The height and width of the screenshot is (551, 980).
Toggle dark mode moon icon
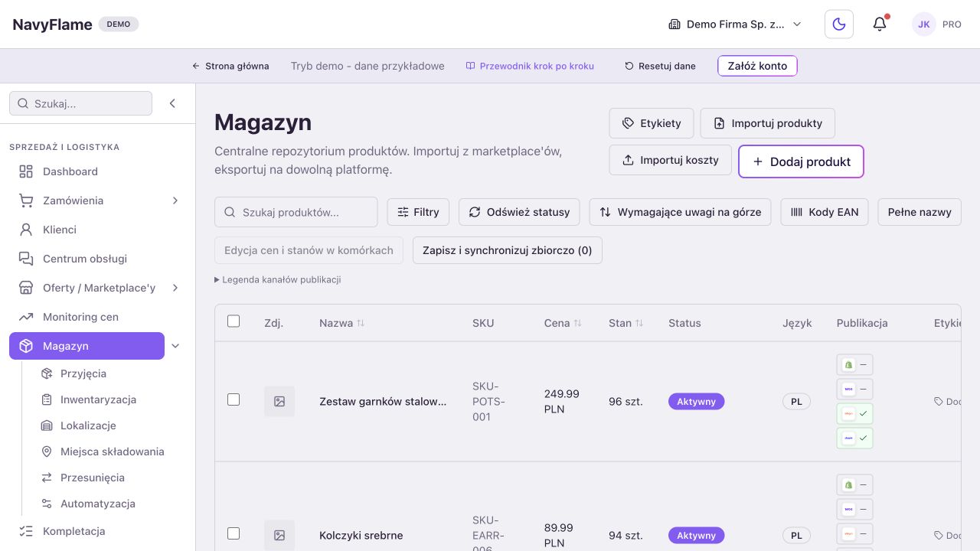pos(839,24)
